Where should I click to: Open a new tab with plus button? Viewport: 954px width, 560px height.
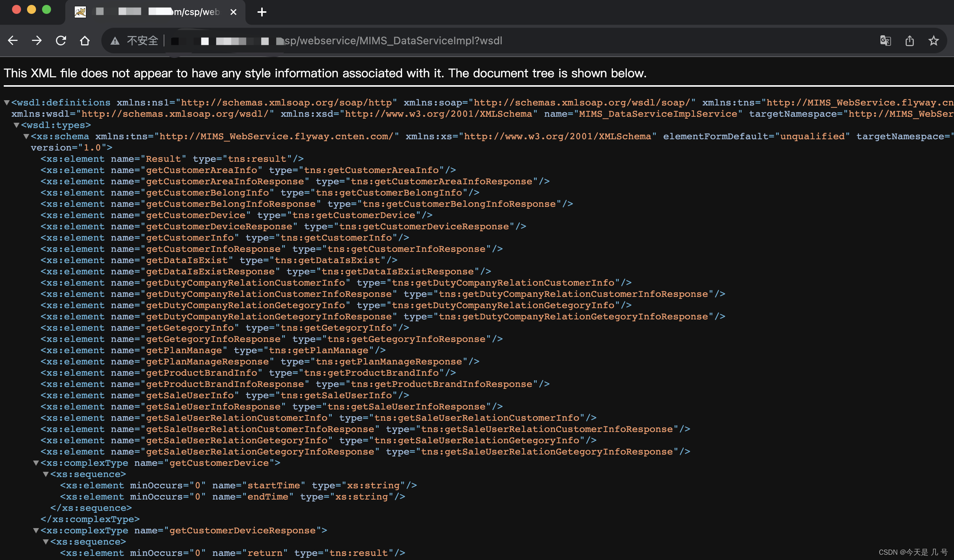262,12
